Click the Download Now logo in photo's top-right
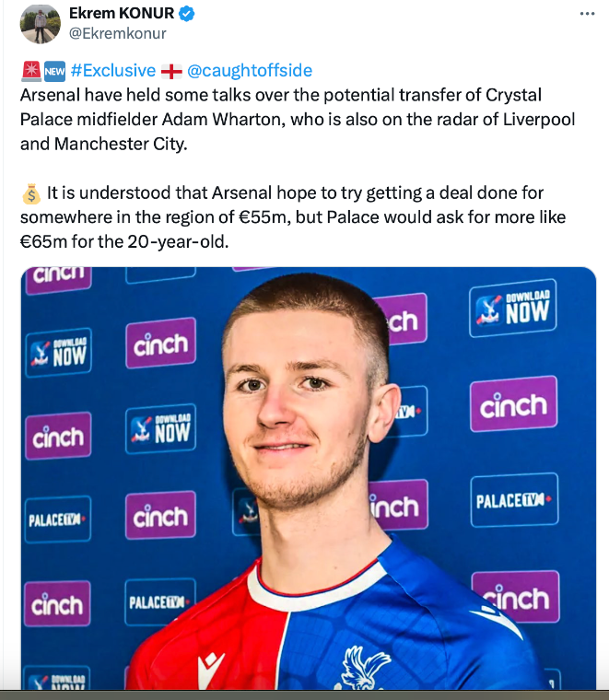Screen dimensions: 609x700 pos(512,309)
